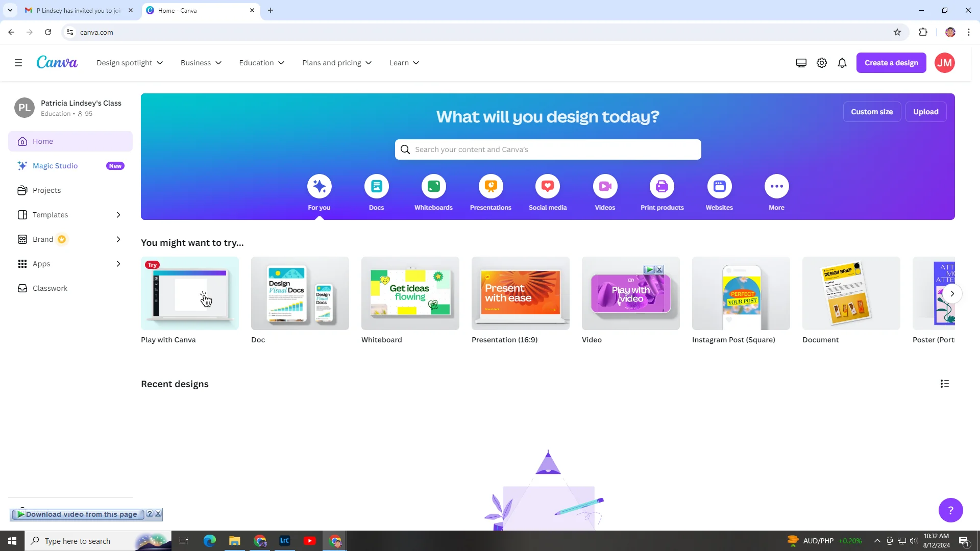
Task: Select the Videos category icon
Action: [605, 186]
